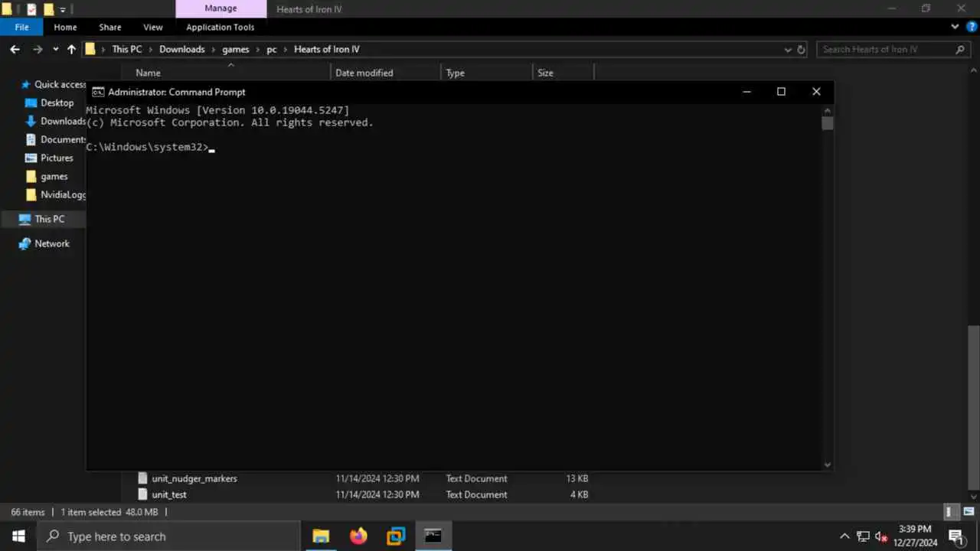
Task: Click the network status tray icon
Action: point(863,536)
